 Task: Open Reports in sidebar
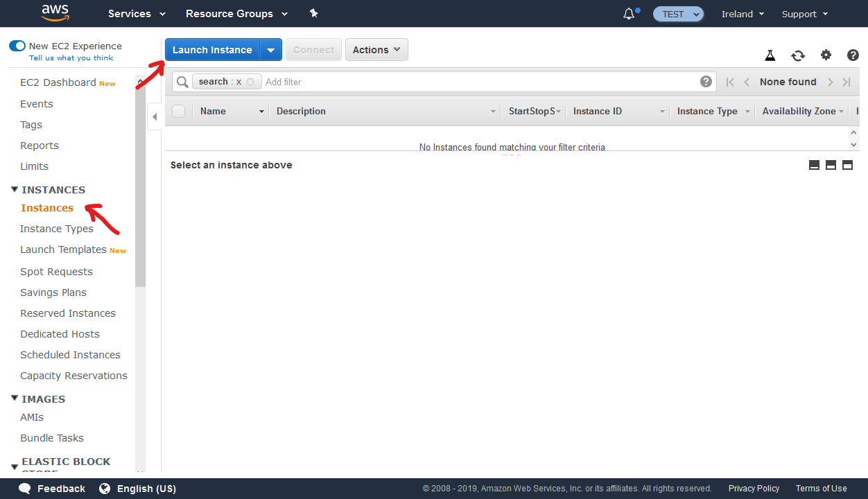[40, 146]
